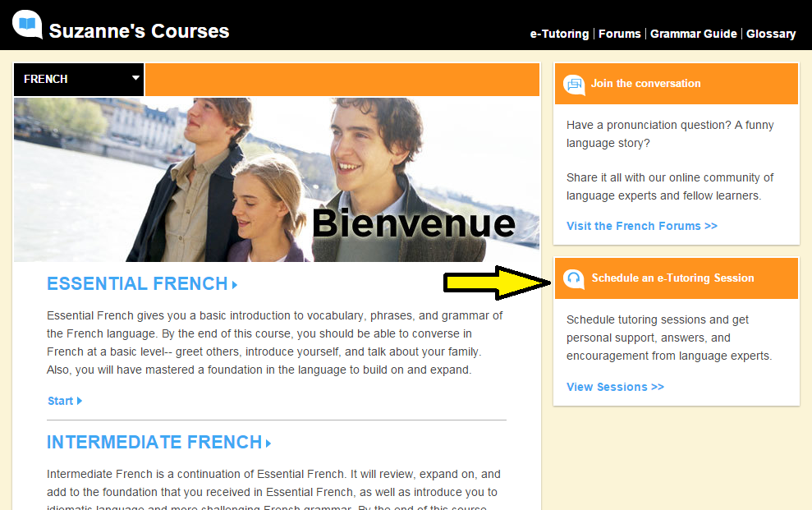Click the headset e-Tutoring icon
The image size is (812, 510).
coord(574,279)
